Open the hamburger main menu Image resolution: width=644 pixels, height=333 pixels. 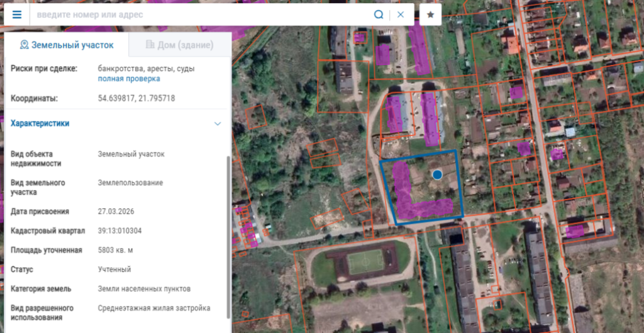17,15
